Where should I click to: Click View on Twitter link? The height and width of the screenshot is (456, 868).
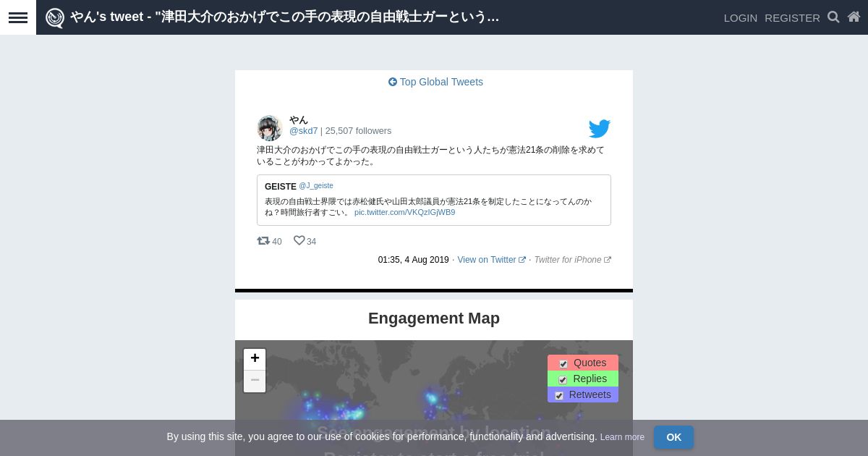click(x=491, y=260)
